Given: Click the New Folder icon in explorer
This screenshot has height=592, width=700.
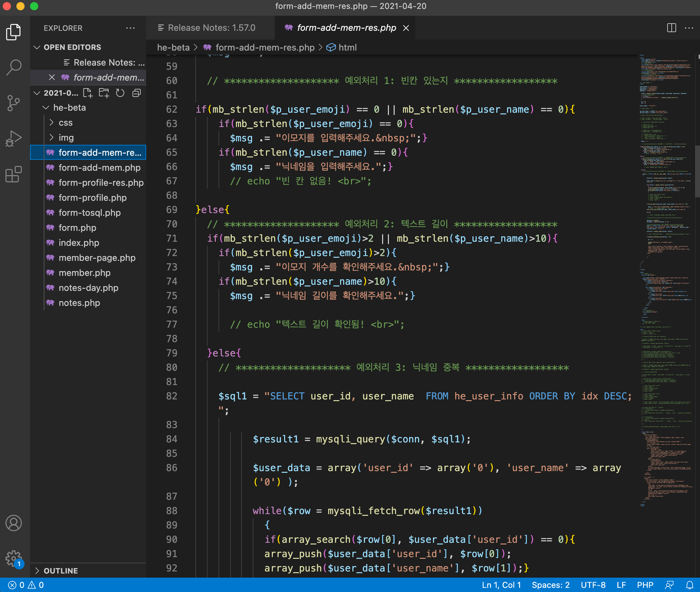Looking at the screenshot, I should click(104, 93).
